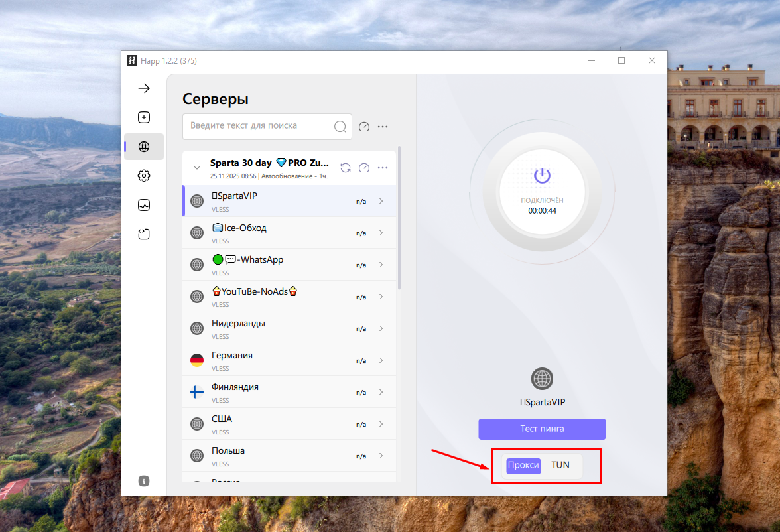Open the statistics graph sidebar icon
The width and height of the screenshot is (780, 532).
[x=144, y=205]
